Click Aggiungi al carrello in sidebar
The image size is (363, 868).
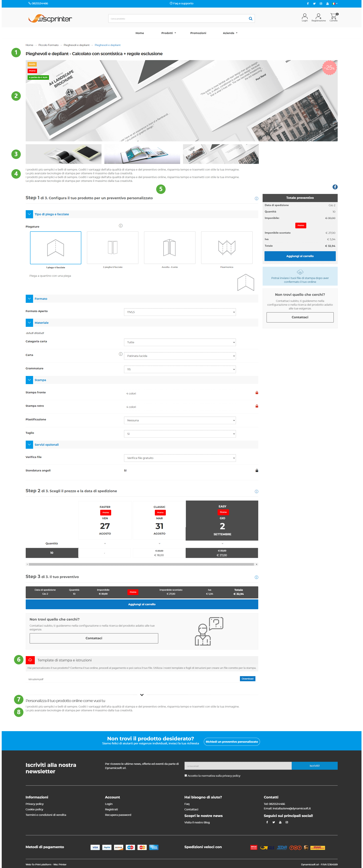click(x=300, y=256)
